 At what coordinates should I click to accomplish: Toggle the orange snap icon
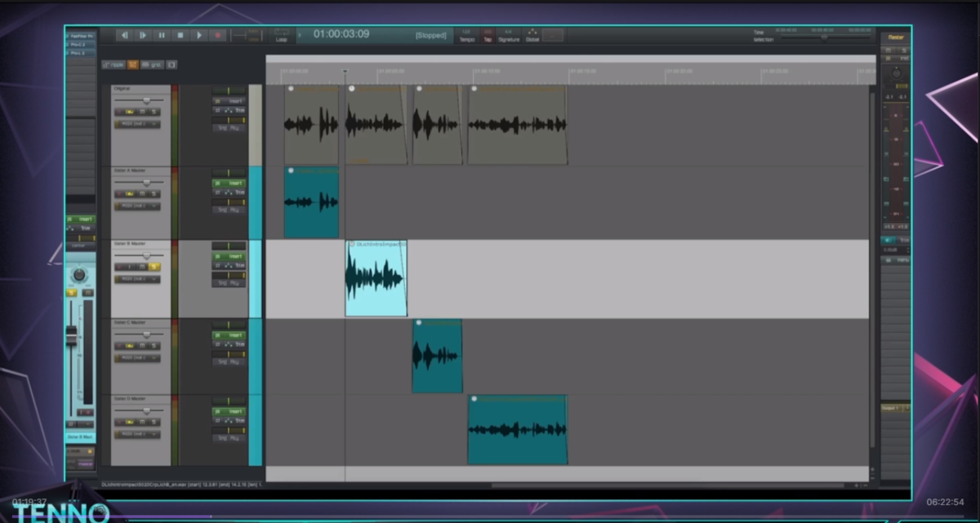132,64
